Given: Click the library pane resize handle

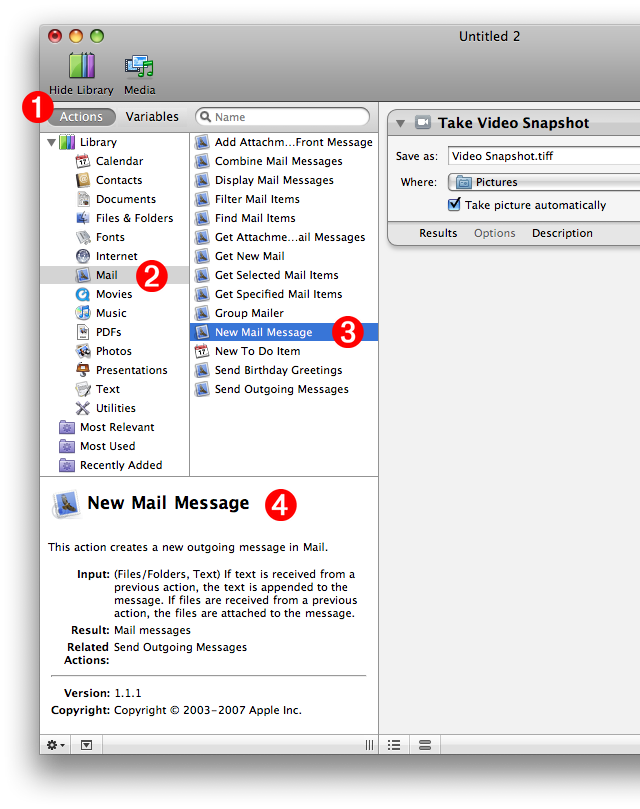Looking at the screenshot, I should pyautogui.click(x=370, y=745).
